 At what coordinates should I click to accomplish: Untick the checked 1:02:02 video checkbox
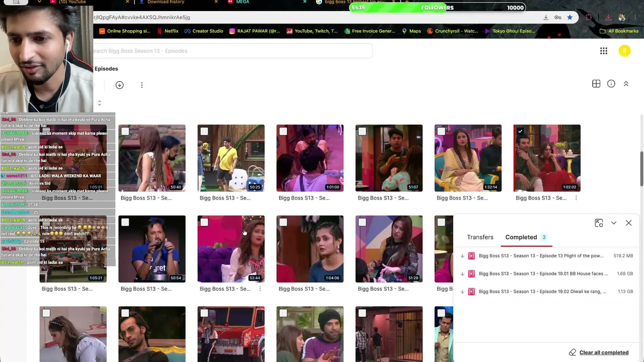tap(520, 132)
